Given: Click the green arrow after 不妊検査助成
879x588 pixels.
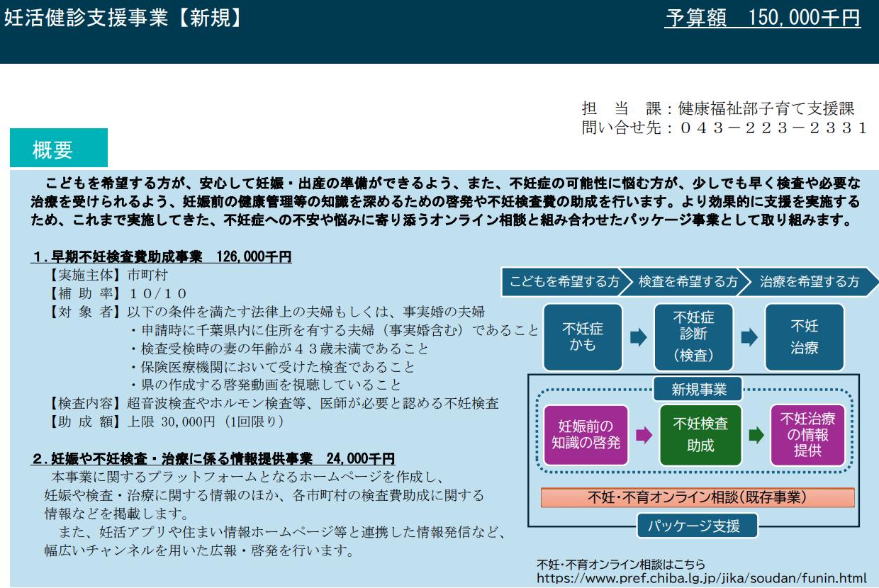Looking at the screenshot, I should tap(756, 435).
